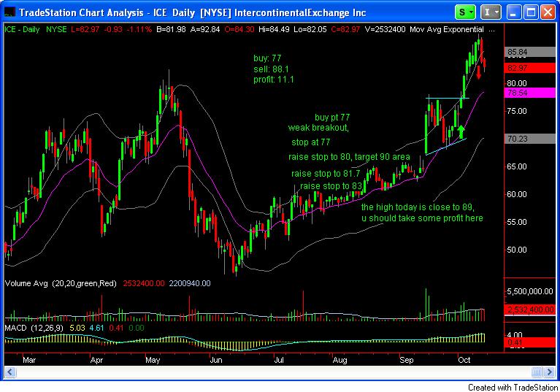The width and height of the screenshot is (560, 392).
Task: Select 'profit: 11.1' text annotation
Action: [x=274, y=80]
